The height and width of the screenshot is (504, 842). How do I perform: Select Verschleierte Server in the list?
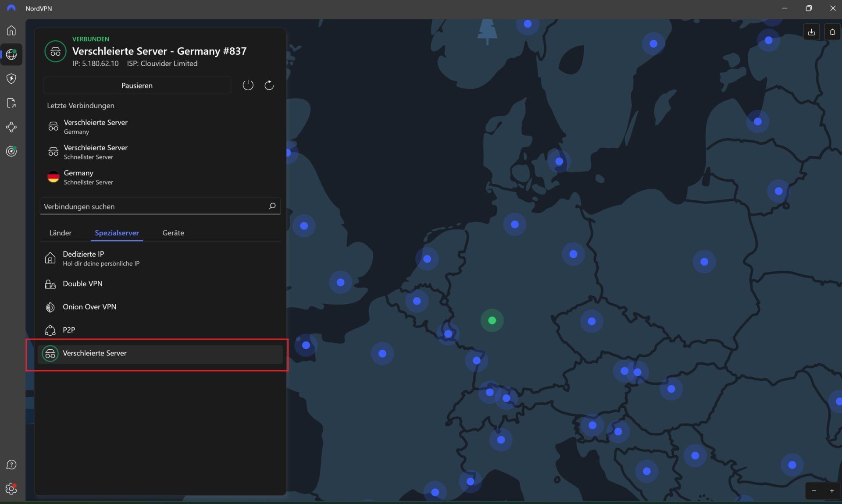click(160, 353)
